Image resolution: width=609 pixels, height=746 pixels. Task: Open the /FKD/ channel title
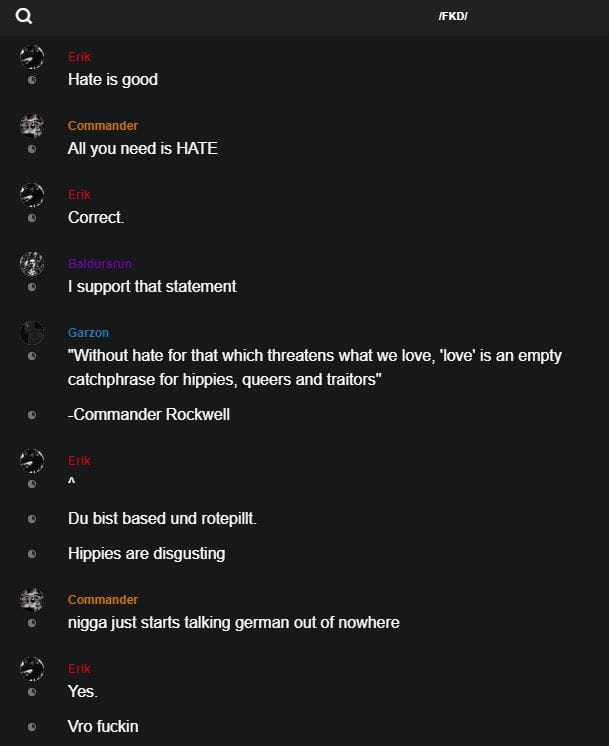(x=453, y=16)
